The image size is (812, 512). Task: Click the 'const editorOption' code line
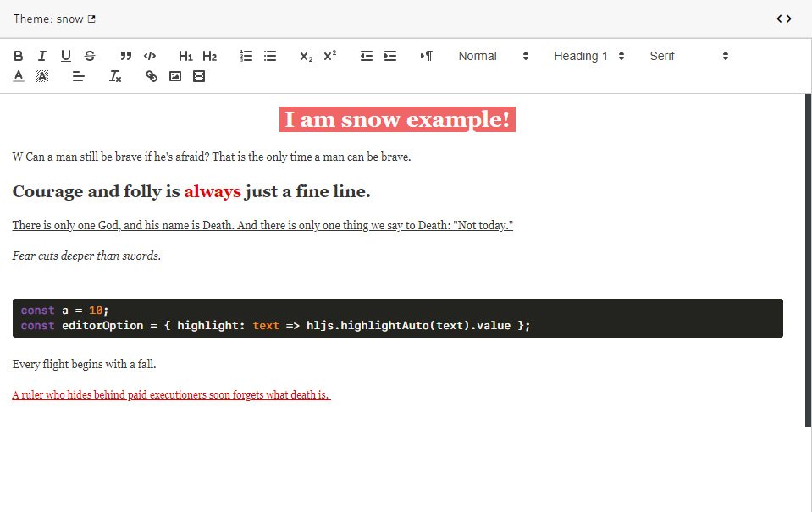275,326
